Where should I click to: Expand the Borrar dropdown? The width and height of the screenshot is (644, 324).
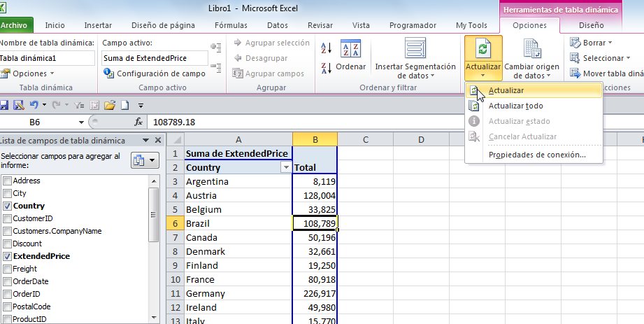pos(610,43)
